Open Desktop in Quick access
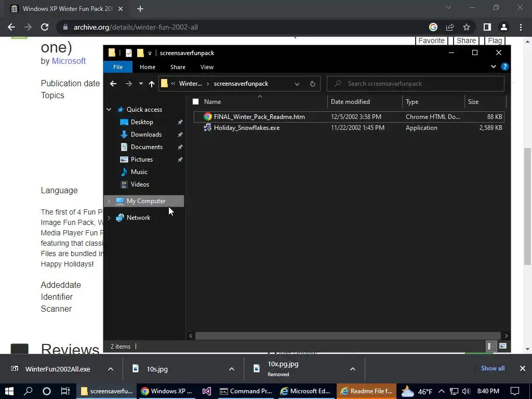Screen dimensions: 532x399 click(142, 122)
